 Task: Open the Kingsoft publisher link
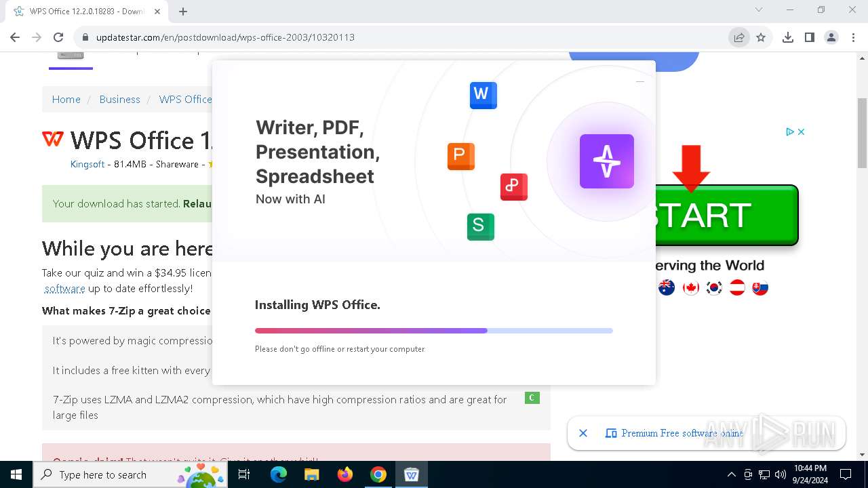87,164
